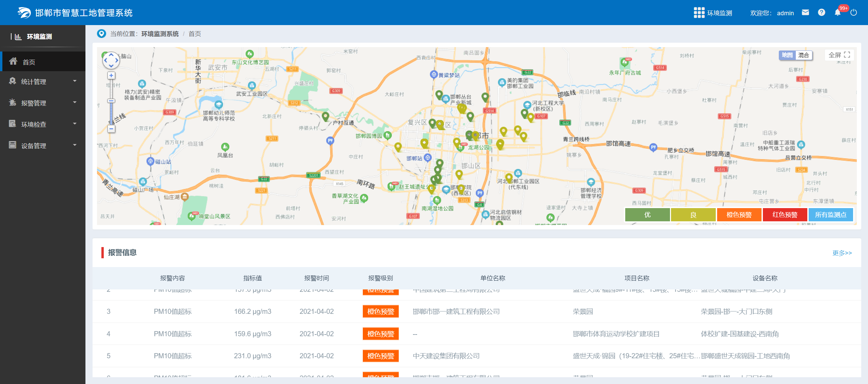This screenshot has height=384, width=868.
Task: Click 环境监测系统 breadcrumb link
Action: tap(160, 34)
